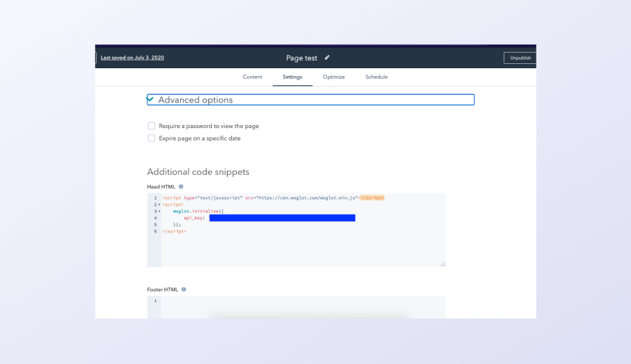
Task: Click the Additional code snippets heading
Action: coord(198,172)
